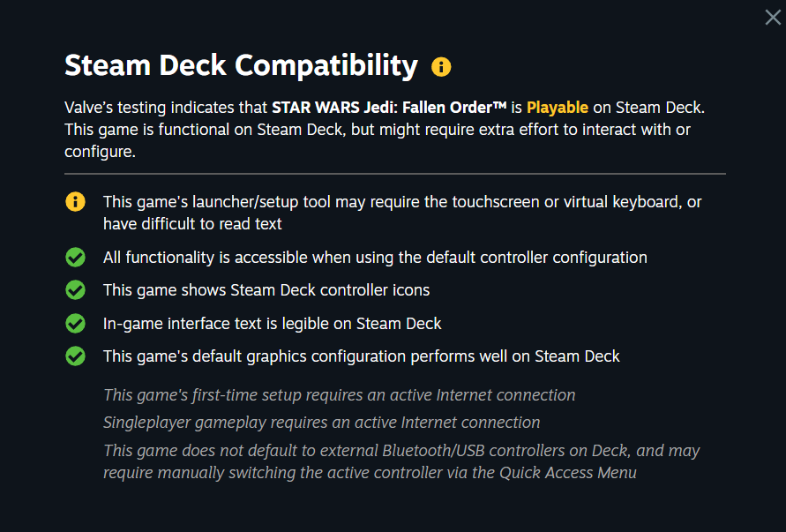This screenshot has width=786, height=532.
Task: Click the note about first-time setup Internet requirement
Action: tap(340, 394)
